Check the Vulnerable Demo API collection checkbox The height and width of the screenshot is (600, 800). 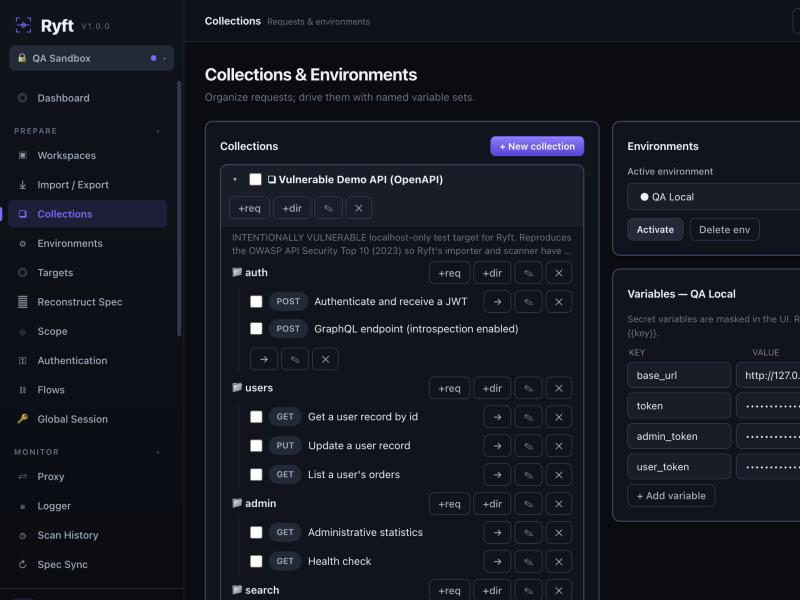point(256,180)
